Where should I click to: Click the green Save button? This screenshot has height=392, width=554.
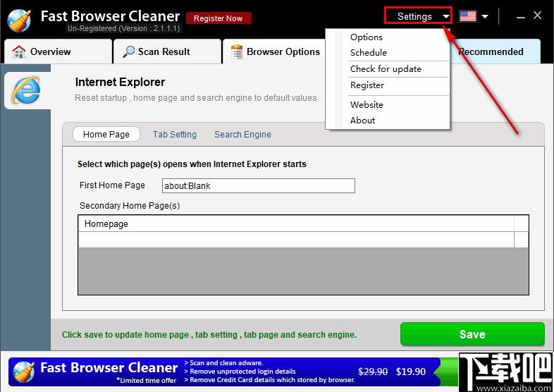click(472, 334)
